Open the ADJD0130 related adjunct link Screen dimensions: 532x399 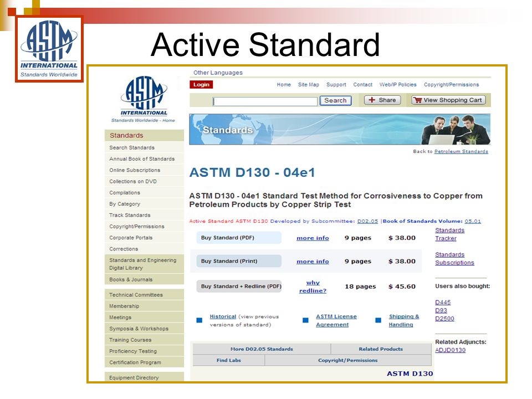point(450,350)
